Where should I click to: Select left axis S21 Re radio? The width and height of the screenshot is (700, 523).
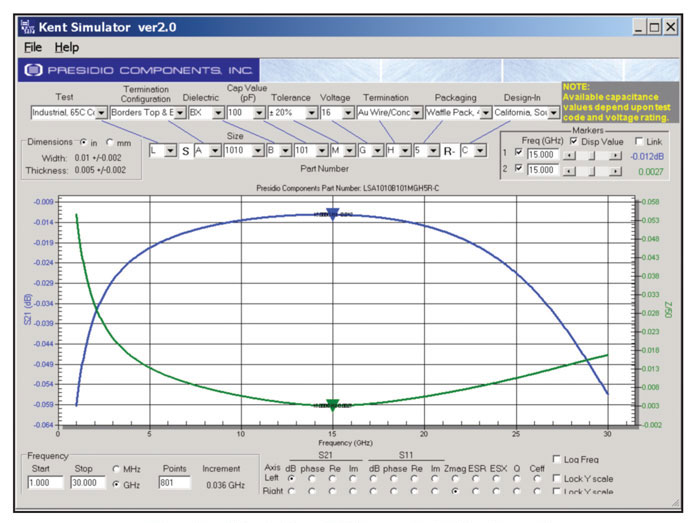click(x=333, y=479)
